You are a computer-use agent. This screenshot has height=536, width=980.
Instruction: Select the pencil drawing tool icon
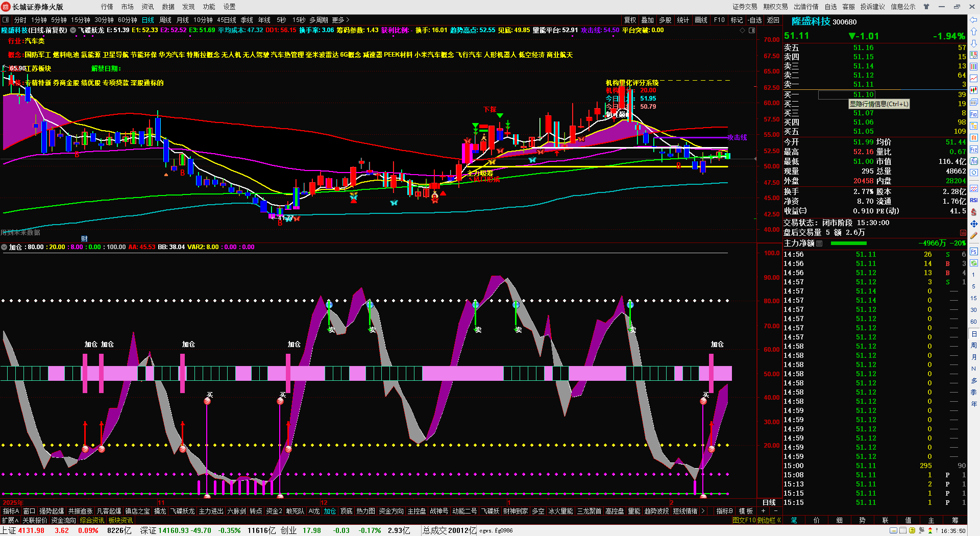tap(974, 236)
